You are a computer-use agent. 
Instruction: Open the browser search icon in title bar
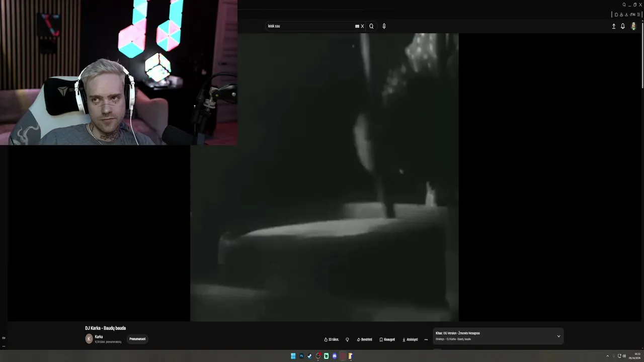pyautogui.click(x=624, y=5)
